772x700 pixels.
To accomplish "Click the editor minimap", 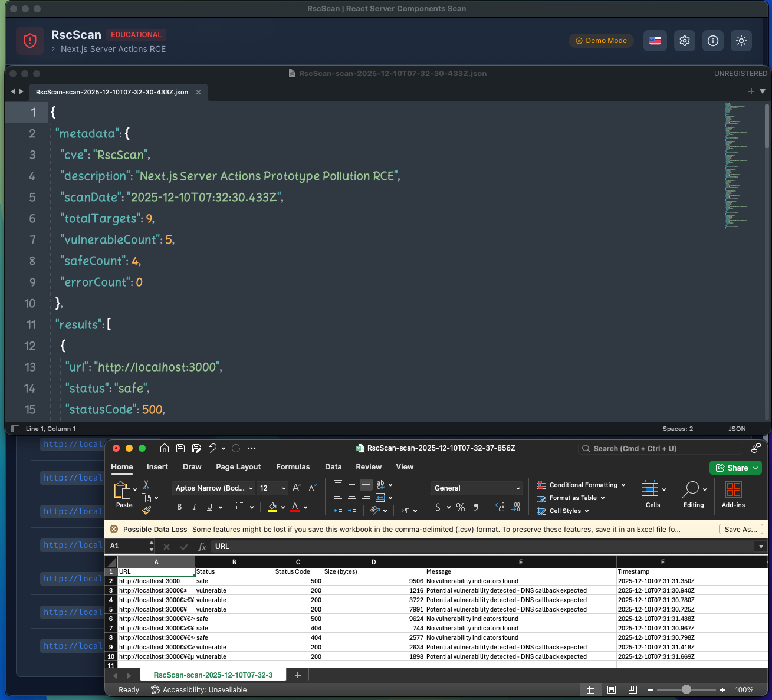I will pos(737,166).
